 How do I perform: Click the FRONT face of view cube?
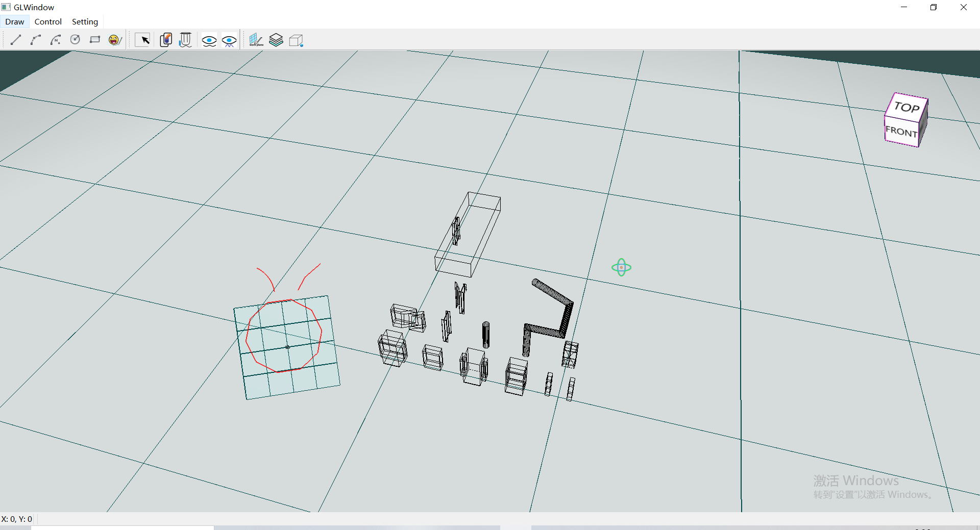point(901,132)
